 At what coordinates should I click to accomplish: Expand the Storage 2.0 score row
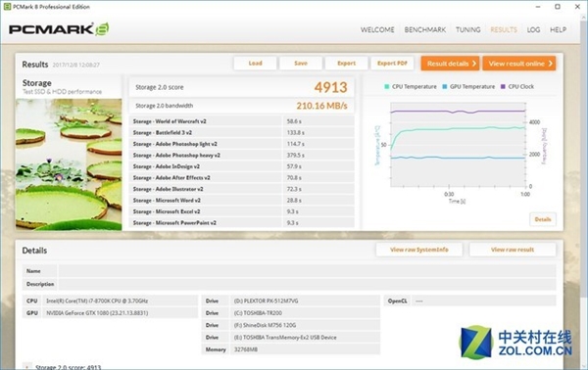26,367
